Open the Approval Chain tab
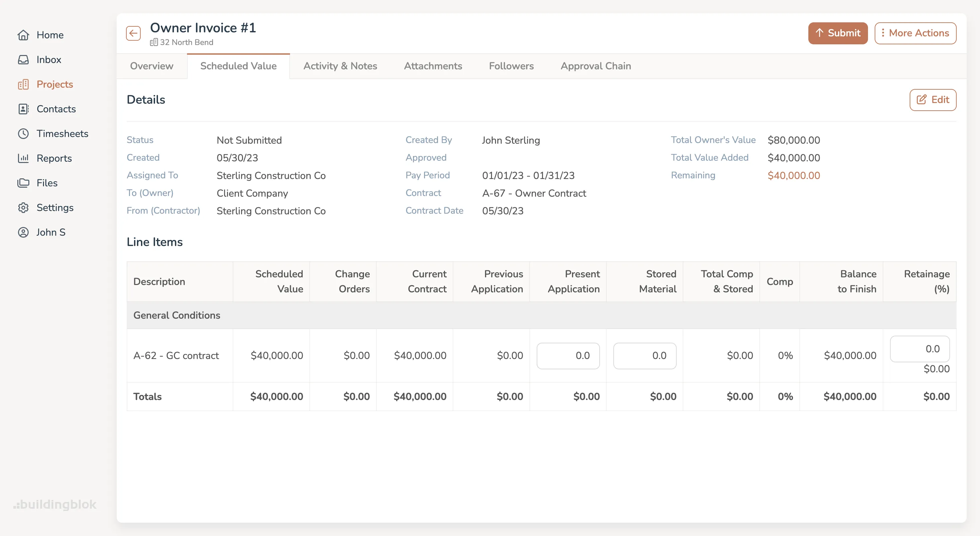 click(x=595, y=66)
